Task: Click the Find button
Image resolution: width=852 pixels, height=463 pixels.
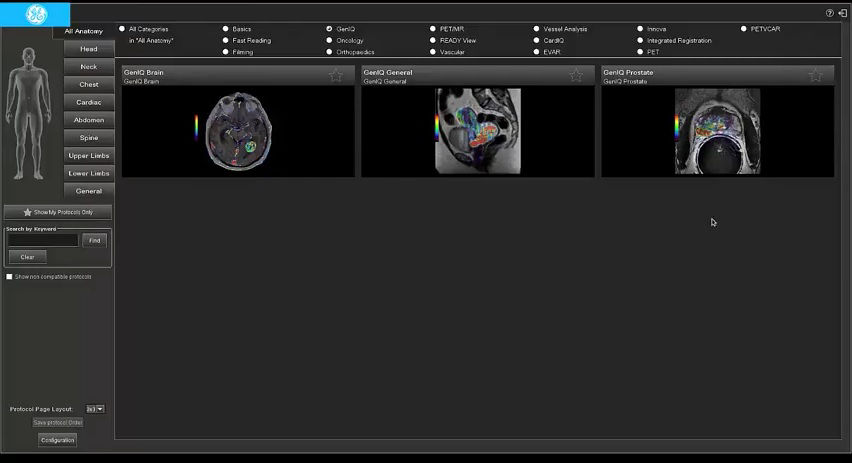Action: coord(95,240)
